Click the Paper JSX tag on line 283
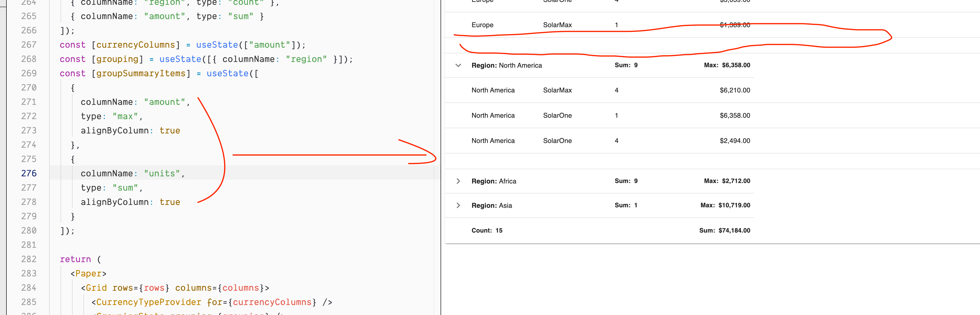 tap(88, 273)
